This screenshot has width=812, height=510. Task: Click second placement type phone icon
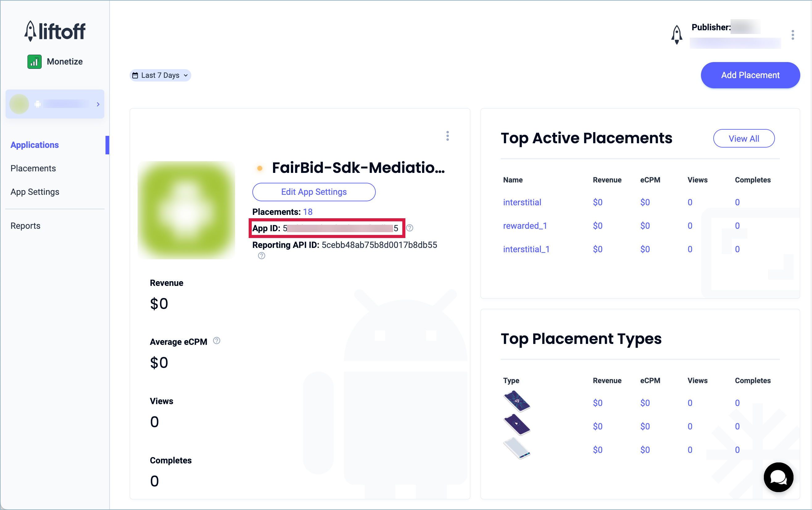tap(517, 425)
